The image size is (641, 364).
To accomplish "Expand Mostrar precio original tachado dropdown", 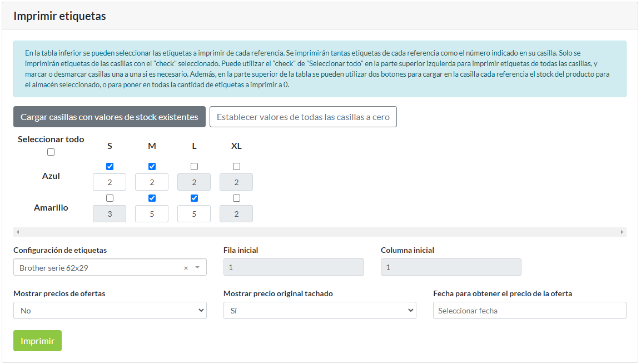I will tap(319, 311).
